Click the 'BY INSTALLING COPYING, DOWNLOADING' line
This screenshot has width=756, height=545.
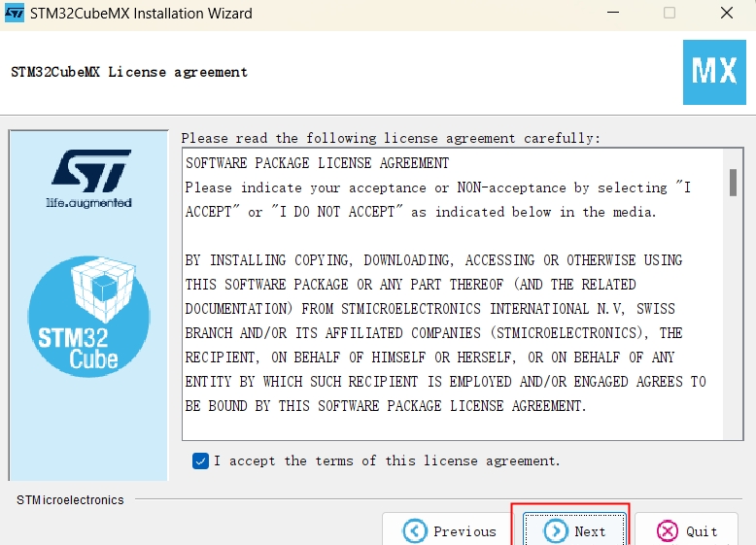(433, 260)
